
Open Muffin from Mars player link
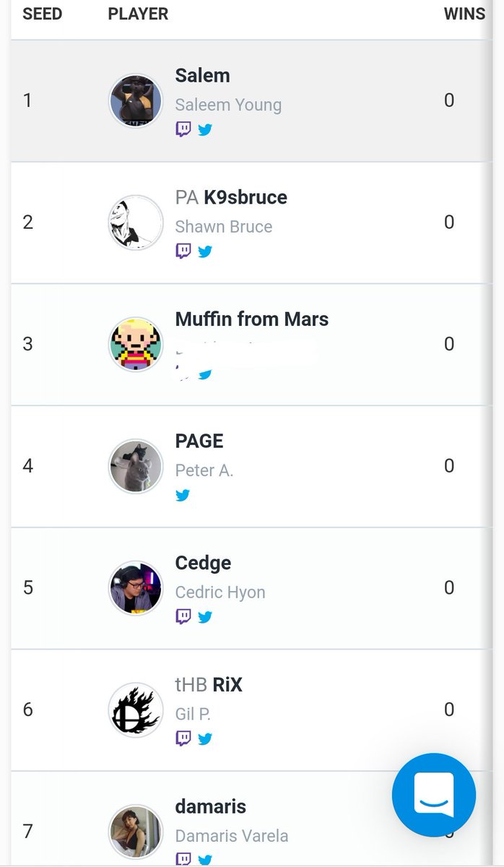pos(251,319)
